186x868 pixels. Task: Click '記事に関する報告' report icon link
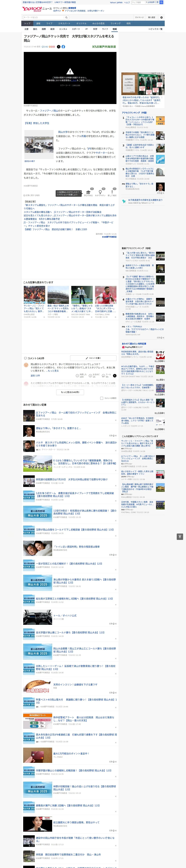(31, 195)
